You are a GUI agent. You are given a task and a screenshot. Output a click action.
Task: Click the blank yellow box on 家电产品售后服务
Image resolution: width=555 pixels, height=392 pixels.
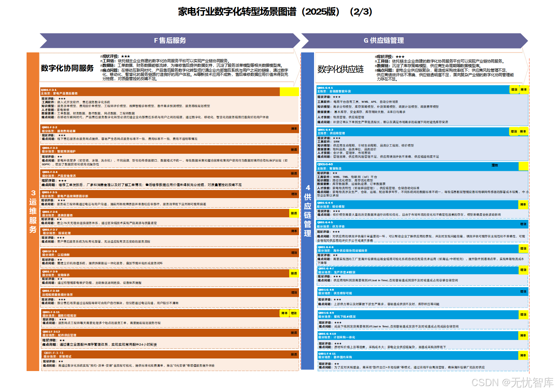(x=289, y=92)
